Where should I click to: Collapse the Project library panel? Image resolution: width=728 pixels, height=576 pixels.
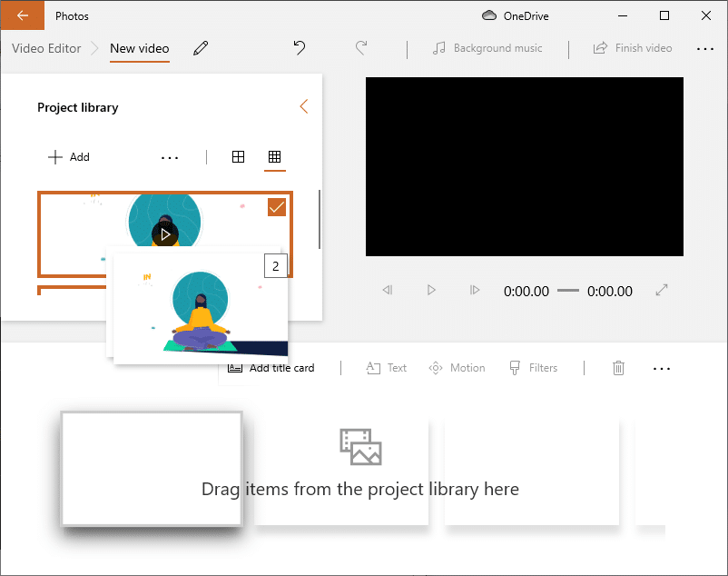tap(304, 106)
